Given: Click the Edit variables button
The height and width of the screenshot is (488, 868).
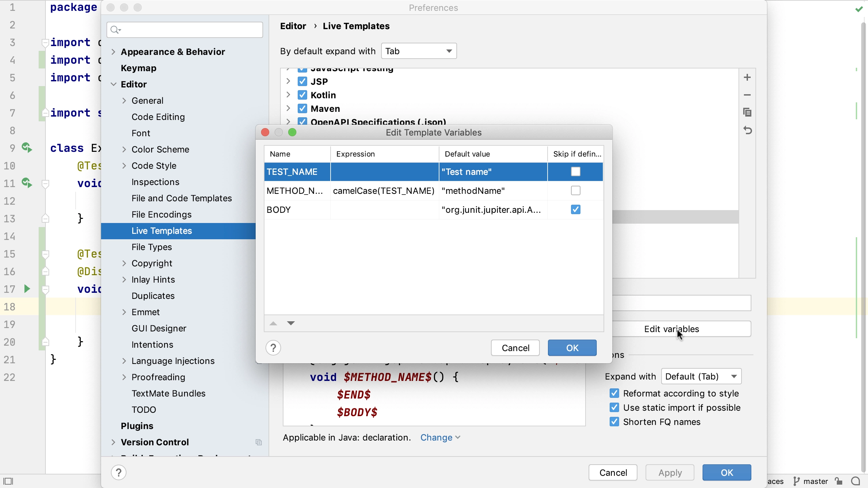Looking at the screenshot, I should click(672, 329).
